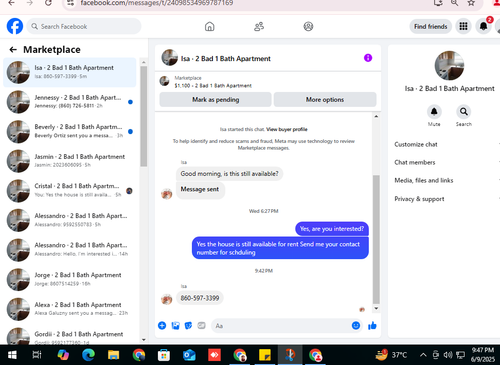This screenshot has width=500, height=365.
Task: Click the 'Good morning, is this still available?' message
Action: click(229, 174)
